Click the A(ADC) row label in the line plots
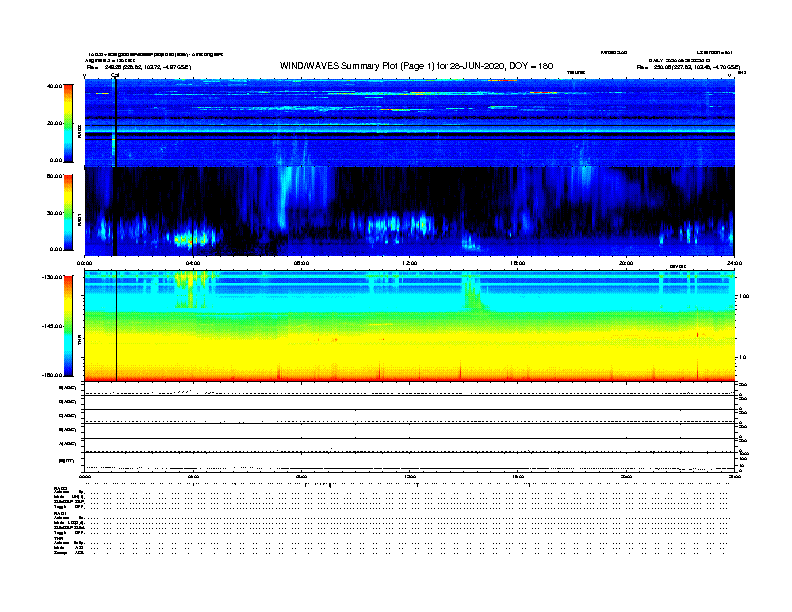 (68, 444)
